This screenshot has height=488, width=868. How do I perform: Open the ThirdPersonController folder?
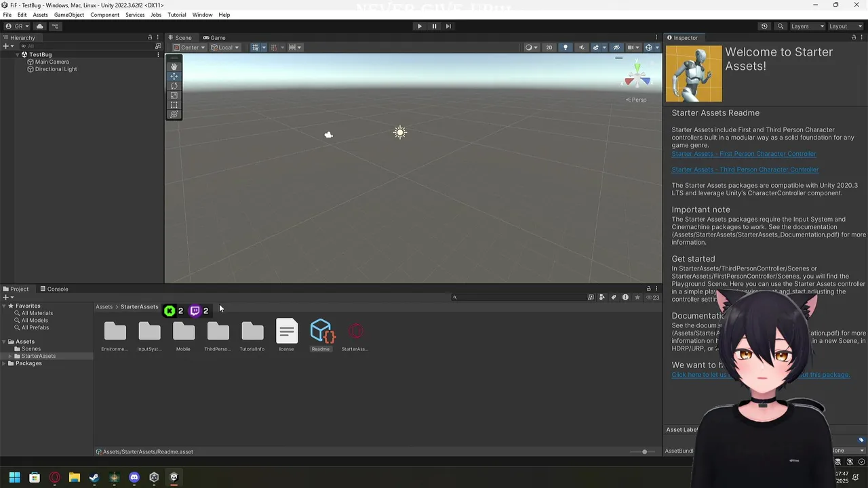coord(218,335)
